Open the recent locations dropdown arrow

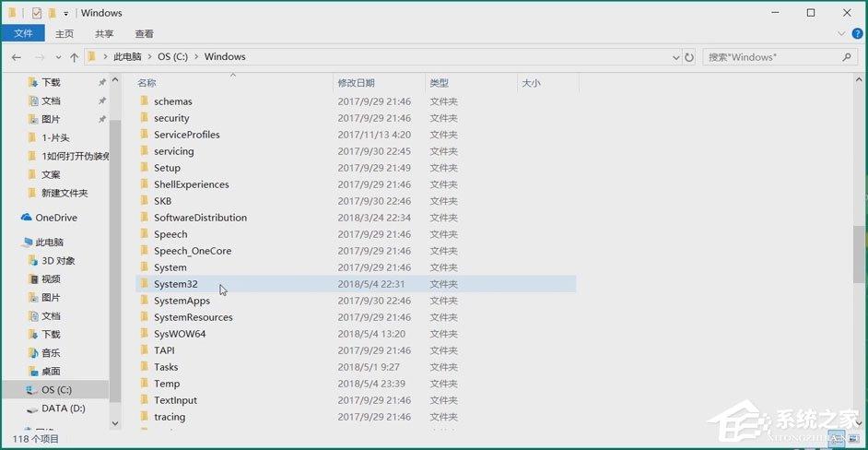pyautogui.click(x=59, y=57)
